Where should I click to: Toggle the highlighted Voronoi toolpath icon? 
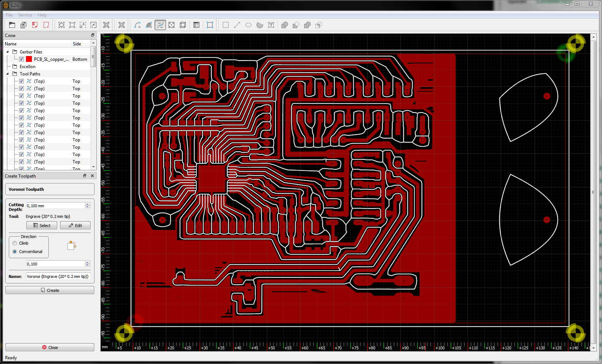click(x=160, y=25)
